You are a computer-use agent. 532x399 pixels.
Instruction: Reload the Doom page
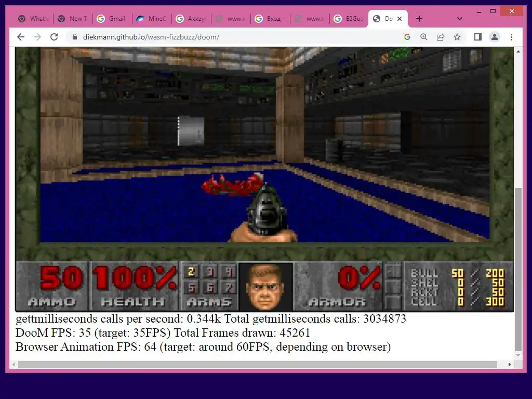click(x=54, y=37)
